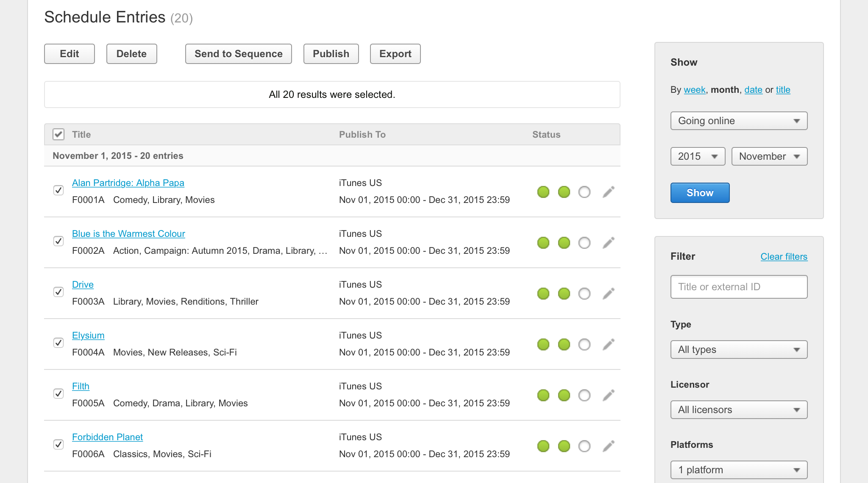Viewport: 868px width, 483px height.
Task: Open the November month dropdown
Action: point(769,156)
